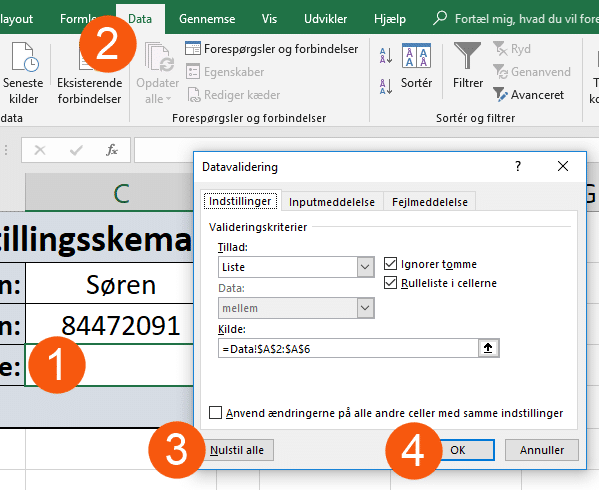Open the Vis ribbon tab
Viewport: 599px width, 490px height.
[x=269, y=19]
